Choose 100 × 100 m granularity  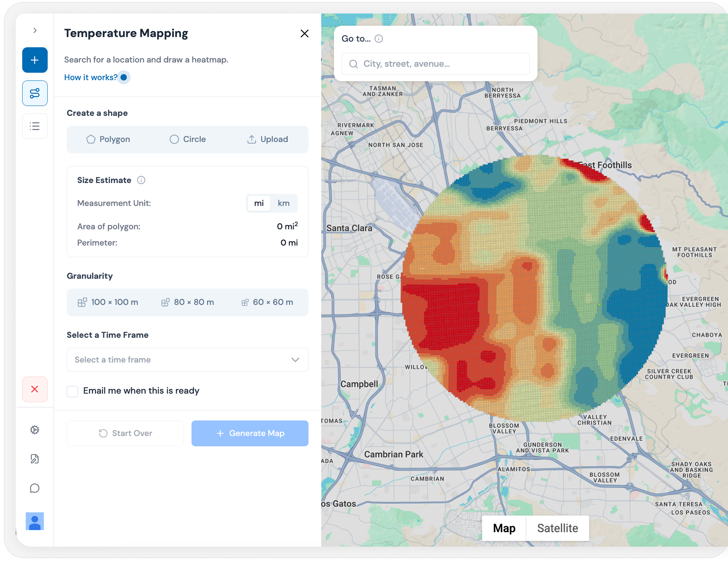click(x=108, y=302)
